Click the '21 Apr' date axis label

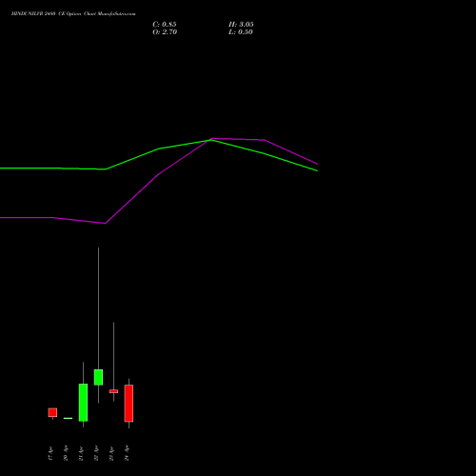tap(81, 453)
